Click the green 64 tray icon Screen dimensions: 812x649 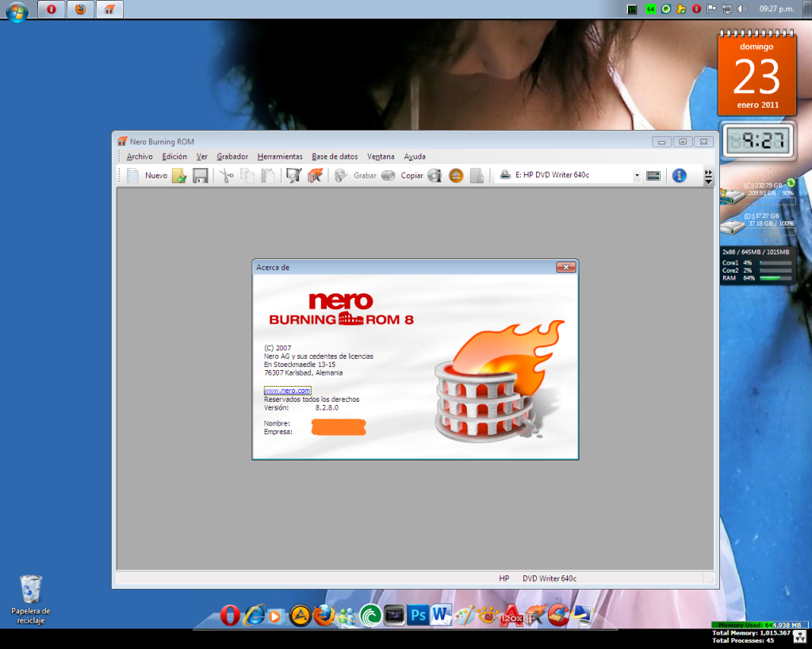pos(650,9)
